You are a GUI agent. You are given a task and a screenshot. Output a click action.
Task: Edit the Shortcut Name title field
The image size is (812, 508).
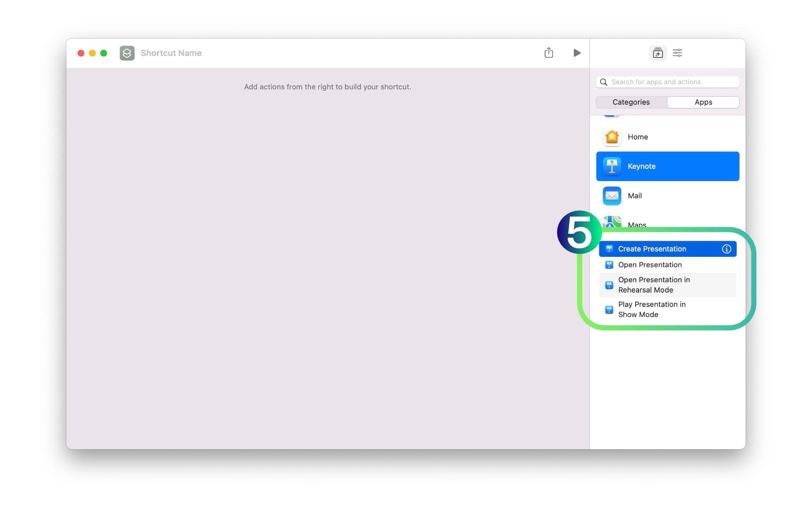tap(171, 53)
